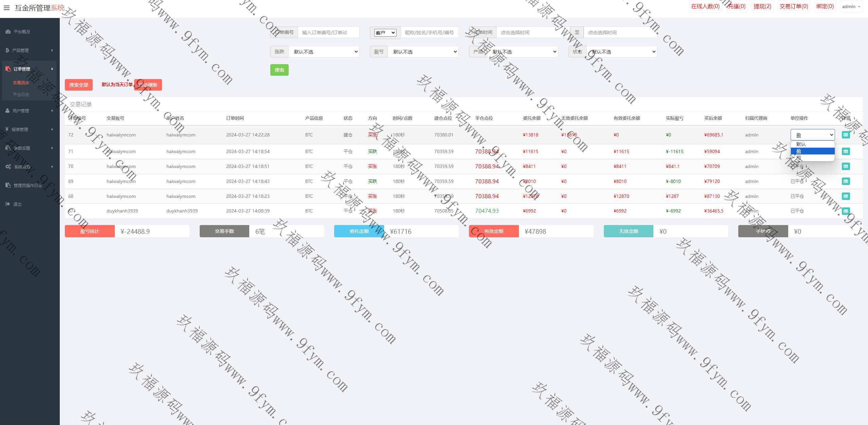Open 平仓日志 submenu item
868x425 pixels.
click(21, 94)
